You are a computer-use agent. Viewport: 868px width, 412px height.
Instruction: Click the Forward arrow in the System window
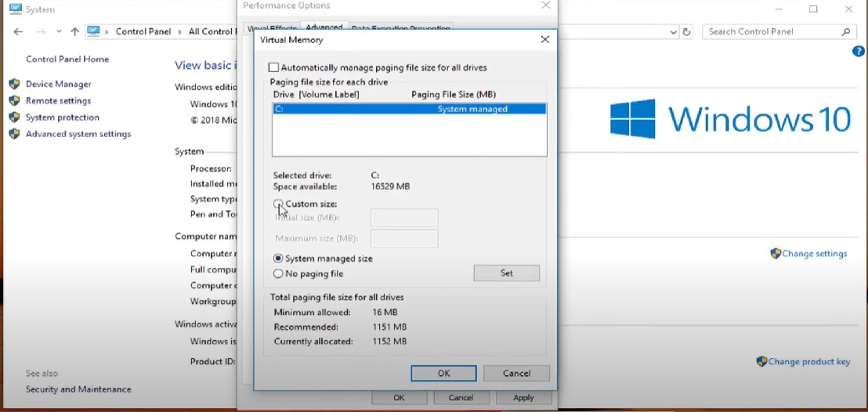click(x=41, y=31)
